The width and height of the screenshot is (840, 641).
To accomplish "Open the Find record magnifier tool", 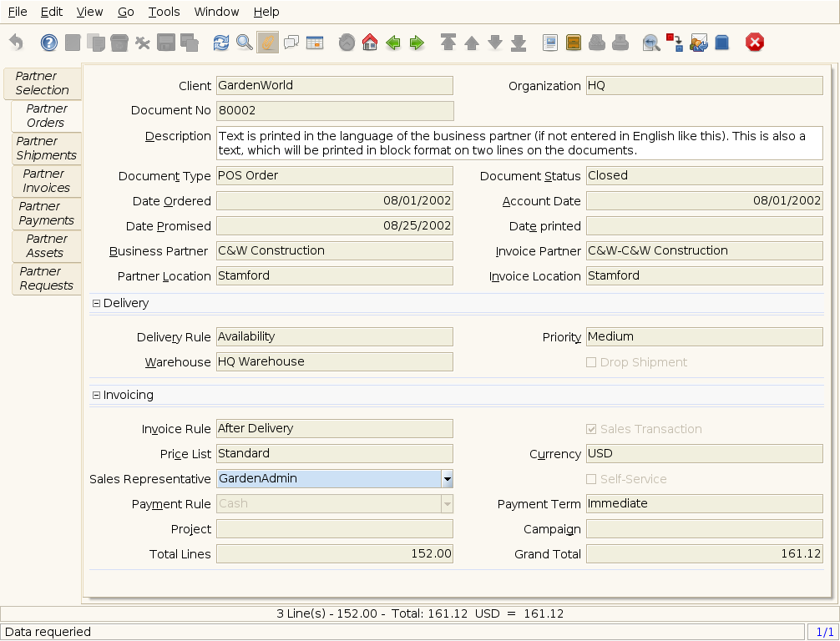I will click(244, 43).
